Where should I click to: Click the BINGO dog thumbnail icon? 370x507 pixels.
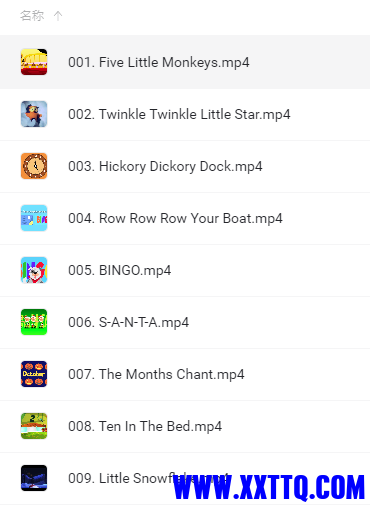point(34,270)
